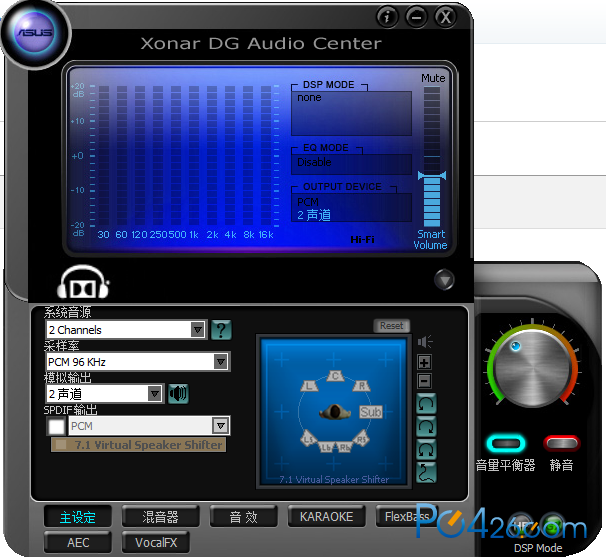Image resolution: width=606 pixels, height=557 pixels.
Task: Enable the SPDIF output checkbox
Action: pyautogui.click(x=56, y=427)
